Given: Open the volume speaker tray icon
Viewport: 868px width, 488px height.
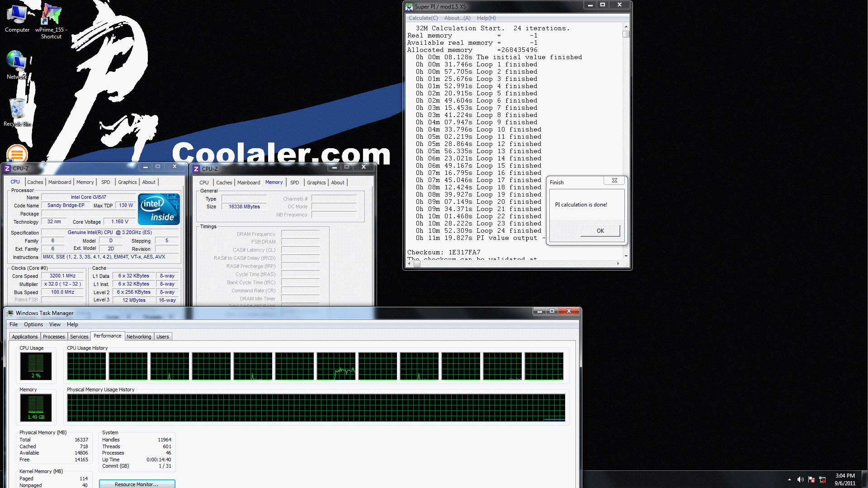Looking at the screenshot, I should (x=800, y=479).
